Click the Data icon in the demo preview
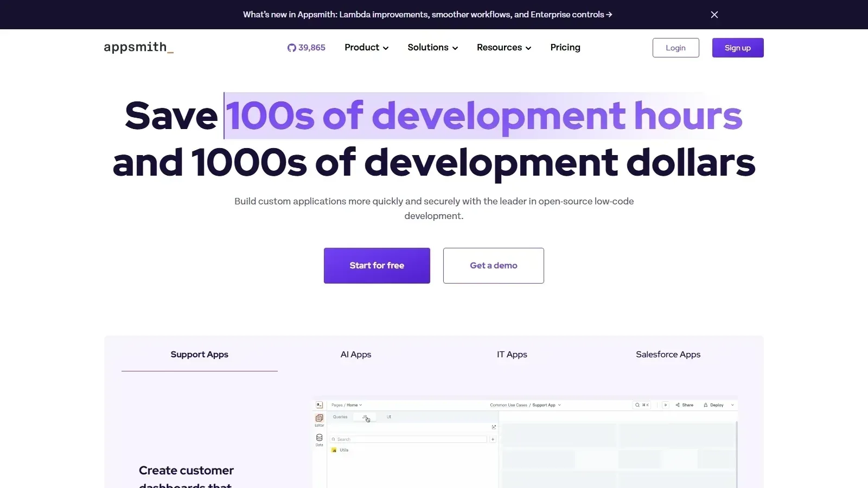868x488 pixels. (320, 440)
